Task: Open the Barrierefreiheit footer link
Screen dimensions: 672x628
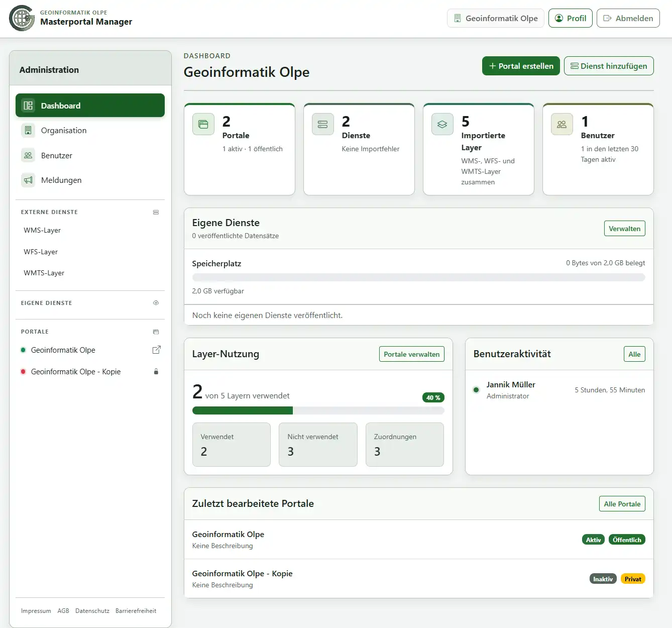Action: click(136, 611)
